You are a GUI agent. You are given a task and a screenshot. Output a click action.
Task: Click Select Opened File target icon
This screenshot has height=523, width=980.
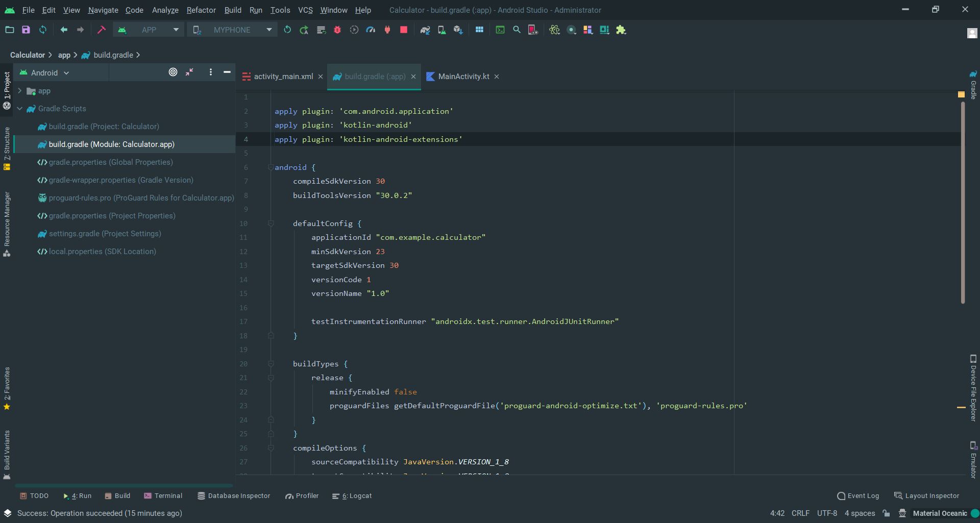click(x=173, y=72)
